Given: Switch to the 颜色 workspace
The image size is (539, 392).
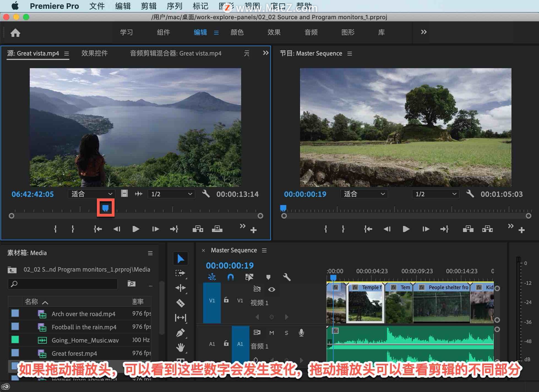Looking at the screenshot, I should click(x=237, y=32).
